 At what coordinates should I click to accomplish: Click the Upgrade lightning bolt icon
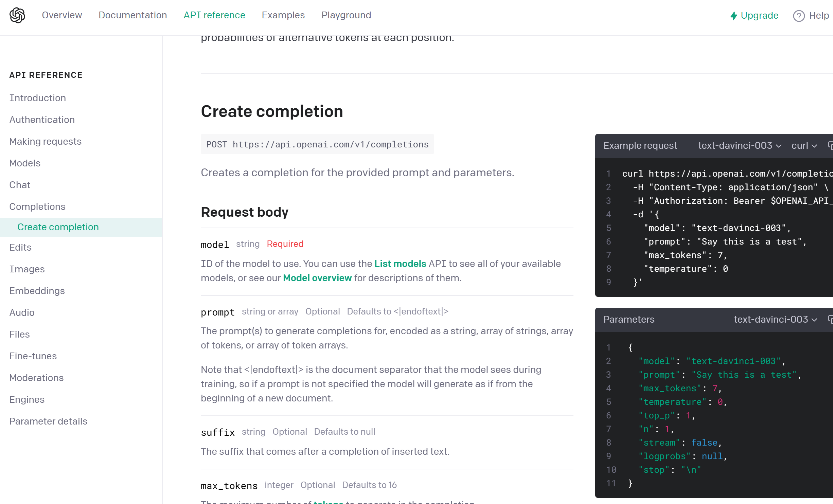[734, 16]
